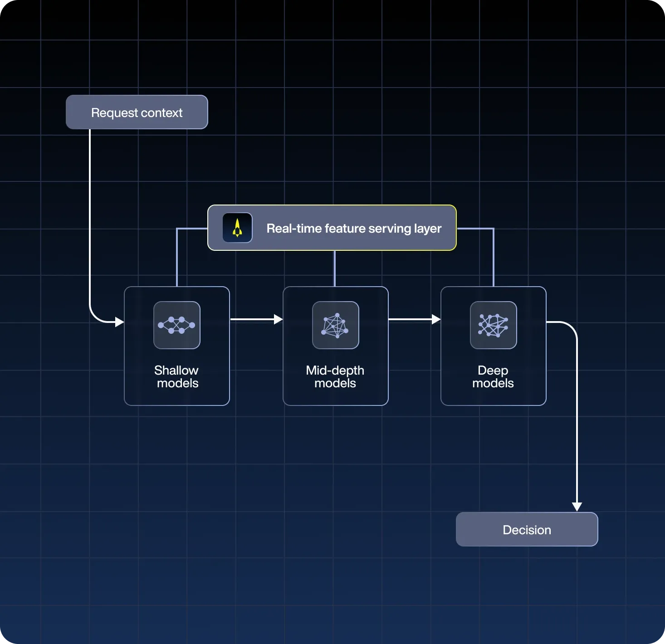
Task: Select the Shallow models text label
Action: (x=177, y=376)
